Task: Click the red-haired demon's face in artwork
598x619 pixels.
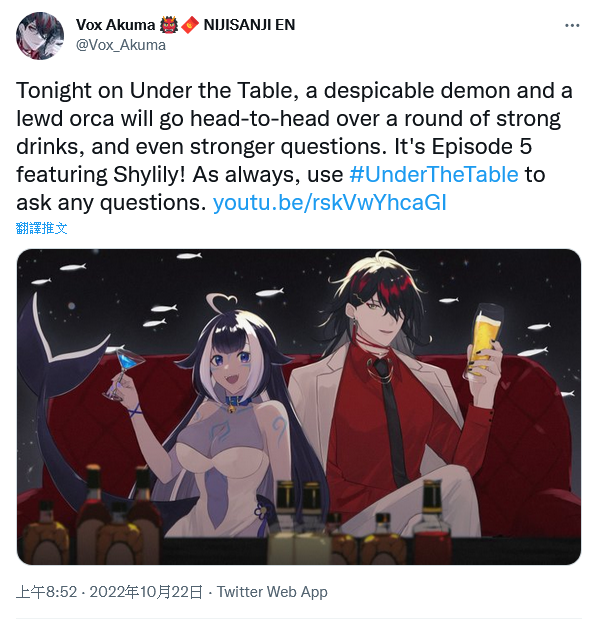Action: coord(385,319)
